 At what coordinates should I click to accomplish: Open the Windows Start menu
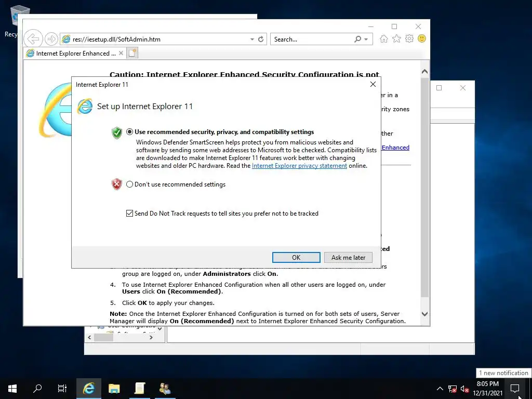[12, 389]
